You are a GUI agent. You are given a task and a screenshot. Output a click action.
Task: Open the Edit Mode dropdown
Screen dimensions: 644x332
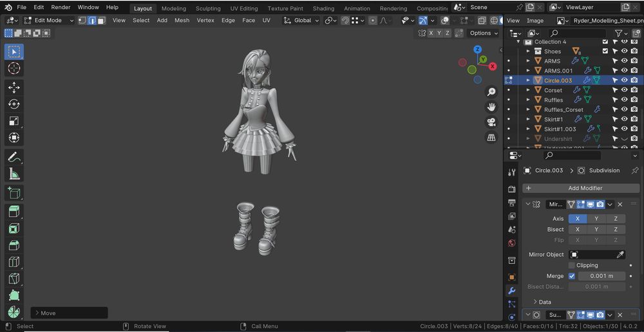tap(49, 20)
